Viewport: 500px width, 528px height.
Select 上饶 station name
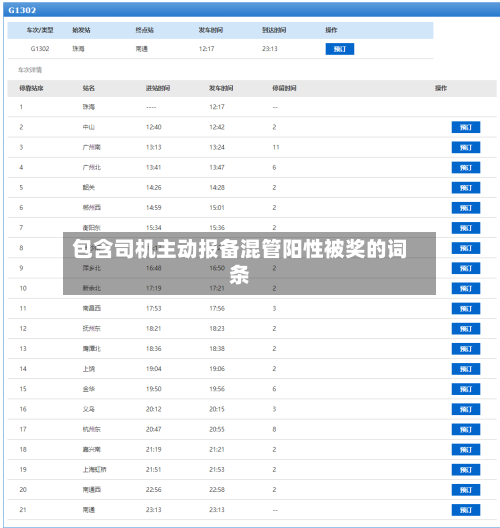click(x=89, y=369)
